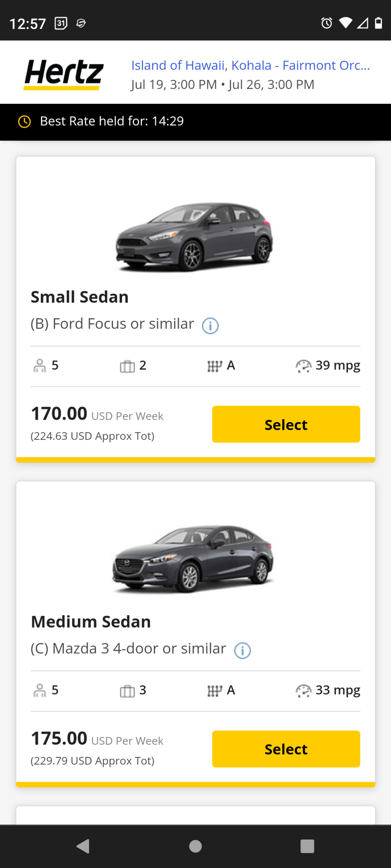Tap the Small Sedan passenger seats icon

(x=40, y=366)
